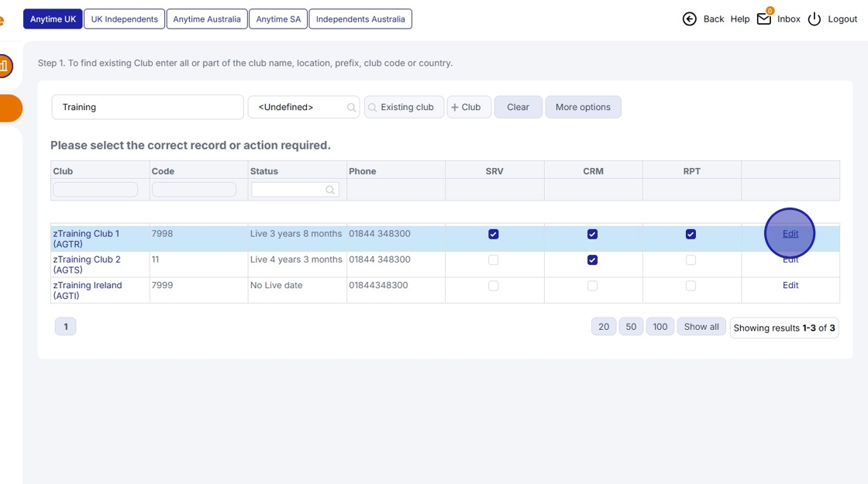This screenshot has width=868, height=484.
Task: Edit the zTraining Club 1 record
Action: 790,233
